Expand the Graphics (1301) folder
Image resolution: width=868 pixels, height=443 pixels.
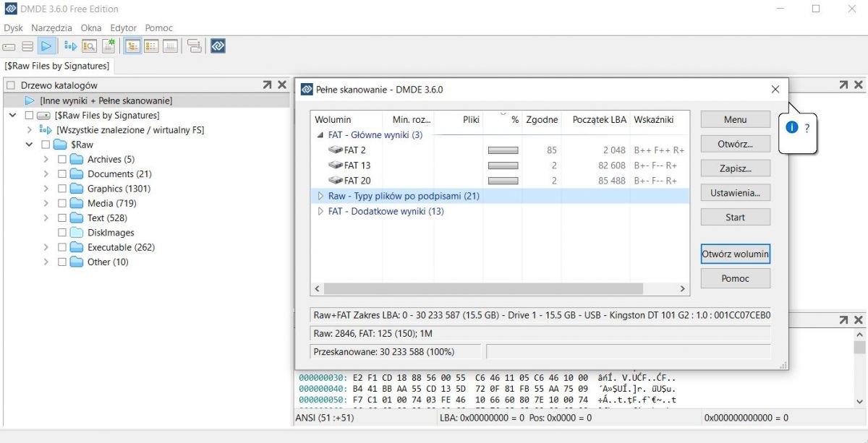(46, 189)
